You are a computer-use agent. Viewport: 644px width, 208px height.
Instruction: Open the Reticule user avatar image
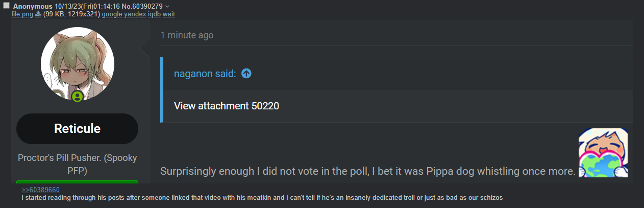point(78,64)
